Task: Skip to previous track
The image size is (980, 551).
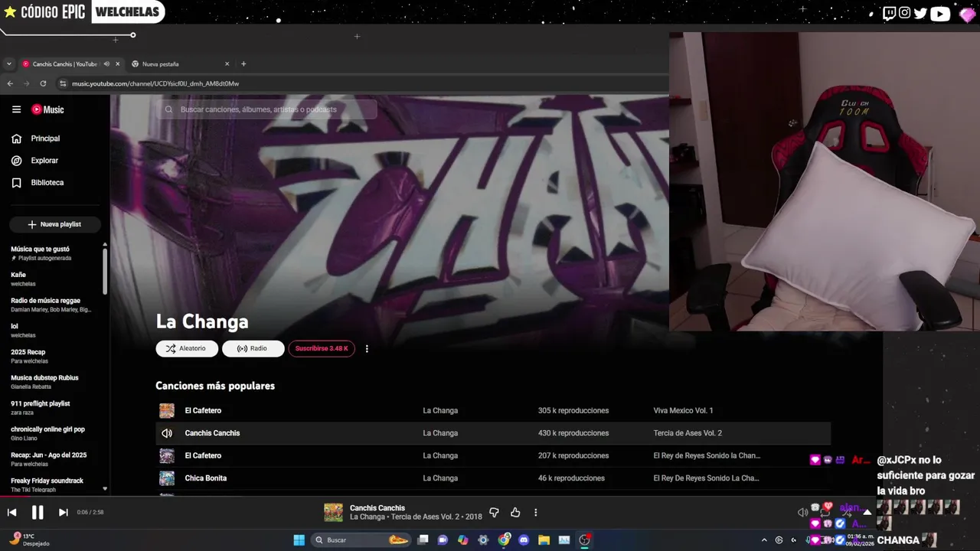Action: pyautogui.click(x=11, y=512)
